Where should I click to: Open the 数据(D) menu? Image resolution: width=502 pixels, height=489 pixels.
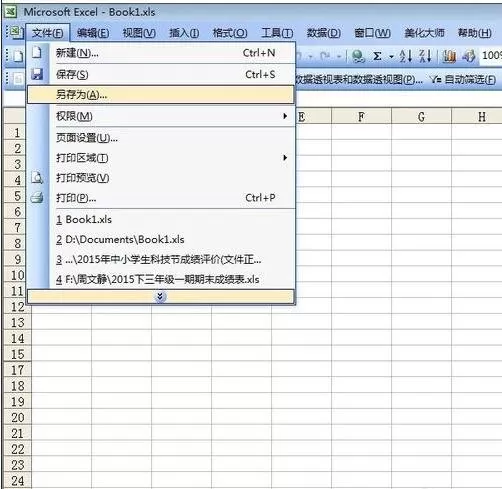pos(324,33)
